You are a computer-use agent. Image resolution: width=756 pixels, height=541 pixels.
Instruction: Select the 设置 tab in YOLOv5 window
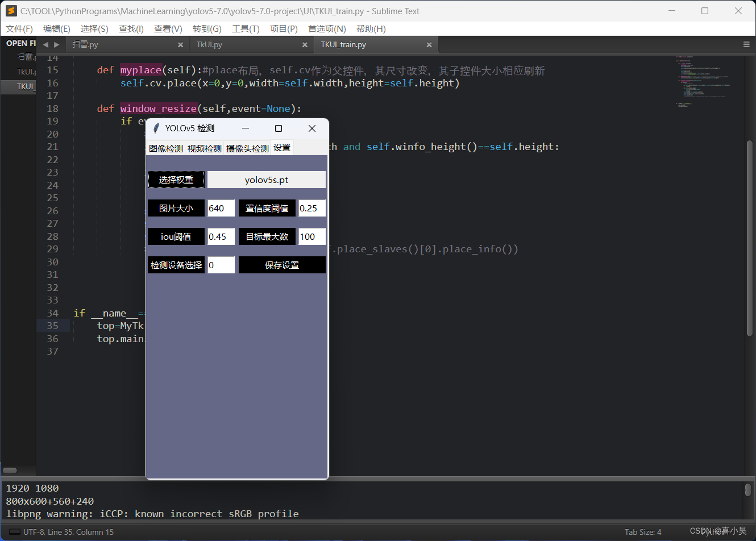282,147
